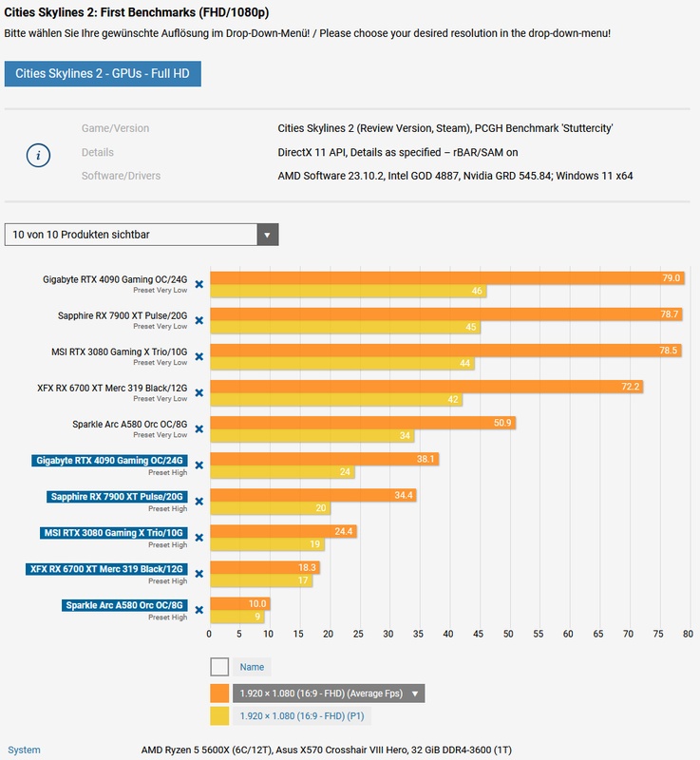Remove the Sapphire RX 7900 XT Very Low entry
Viewport: 700px width, 760px height.
point(199,320)
